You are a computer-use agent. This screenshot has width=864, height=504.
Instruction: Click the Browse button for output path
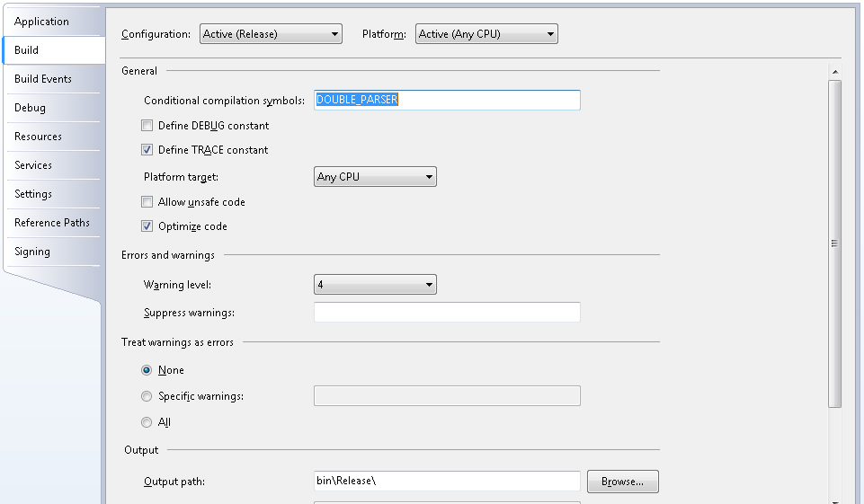pos(622,482)
